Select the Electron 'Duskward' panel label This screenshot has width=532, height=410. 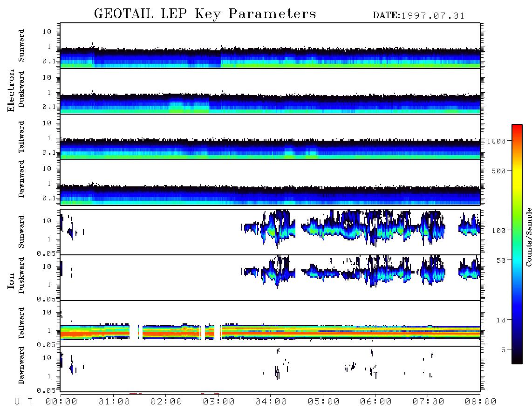tap(21, 89)
